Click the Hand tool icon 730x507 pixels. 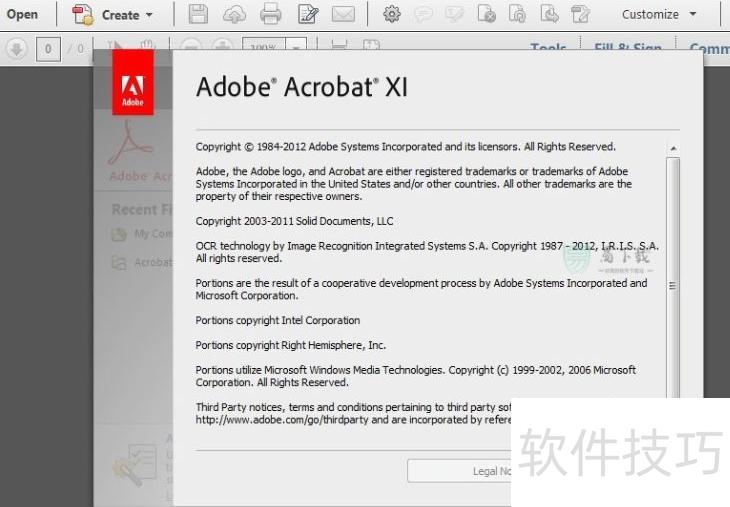coord(147,45)
